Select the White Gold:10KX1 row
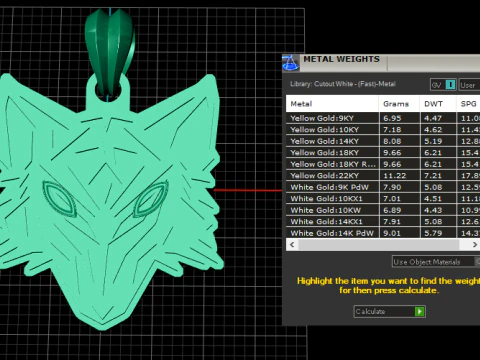Image resolution: width=480 pixels, height=360 pixels. [383, 199]
